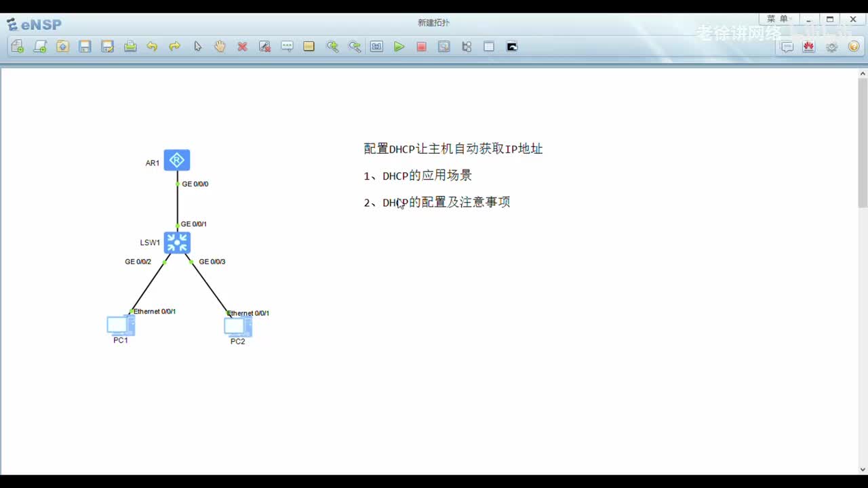Click the GE 0/0/2 interface label
The image size is (868, 488).
click(138, 262)
